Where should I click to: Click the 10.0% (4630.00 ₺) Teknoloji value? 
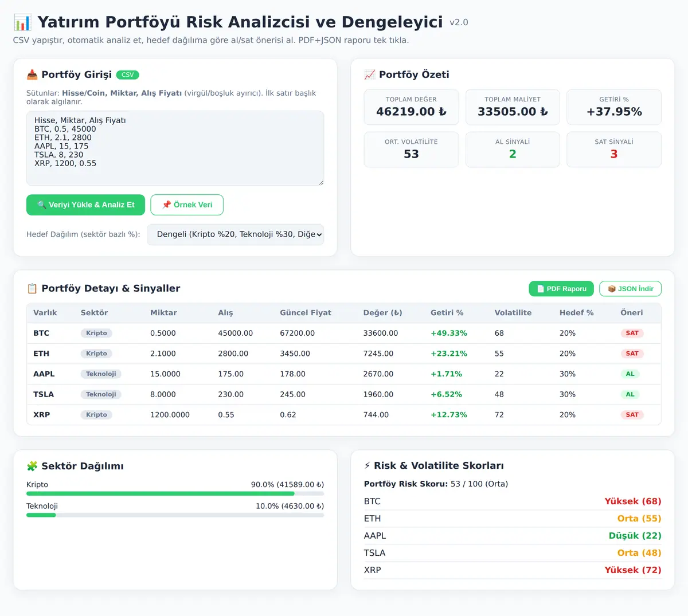click(x=290, y=507)
